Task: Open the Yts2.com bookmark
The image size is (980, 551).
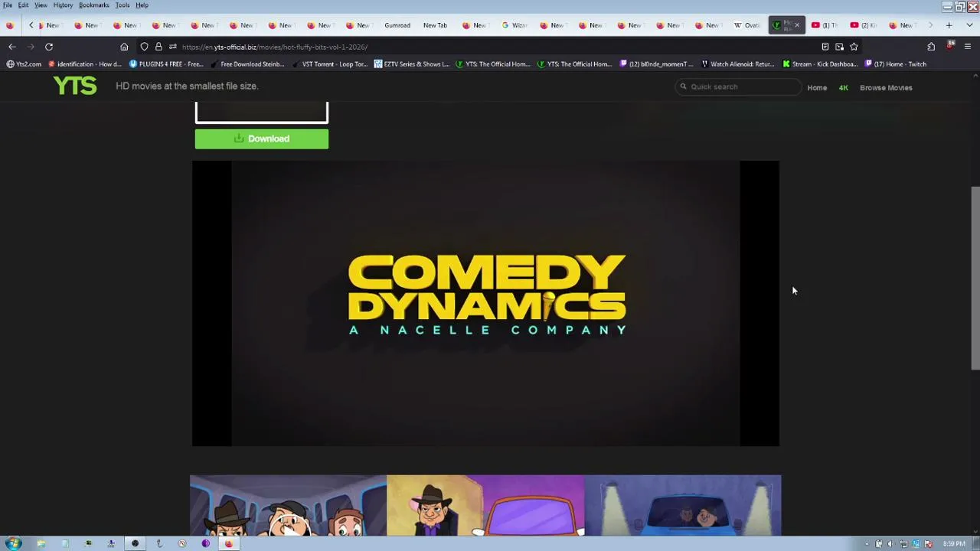Action: tap(24, 64)
